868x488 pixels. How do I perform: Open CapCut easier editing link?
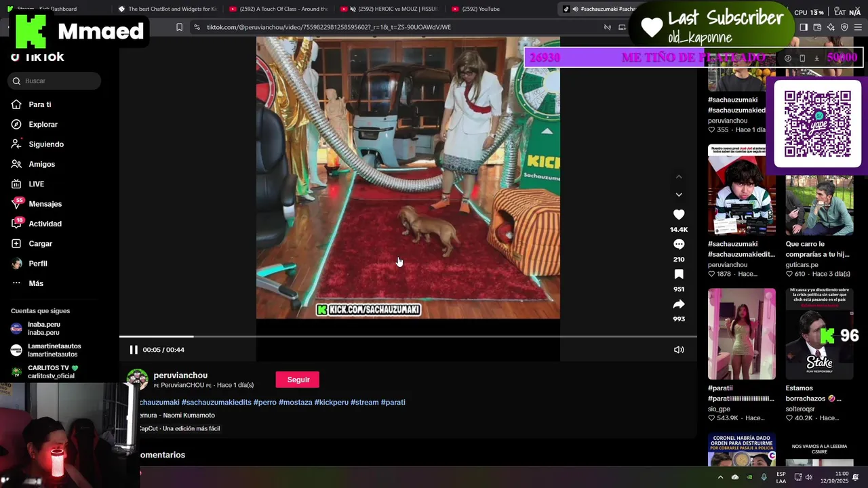180,428
